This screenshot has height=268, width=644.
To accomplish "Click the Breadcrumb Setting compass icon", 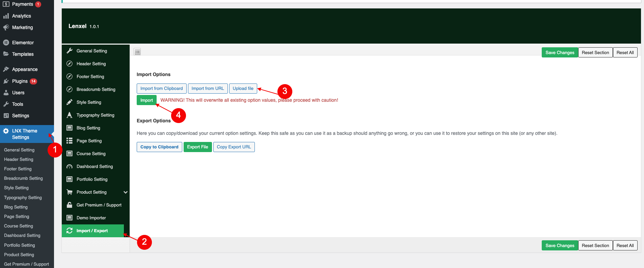I will click(x=70, y=89).
